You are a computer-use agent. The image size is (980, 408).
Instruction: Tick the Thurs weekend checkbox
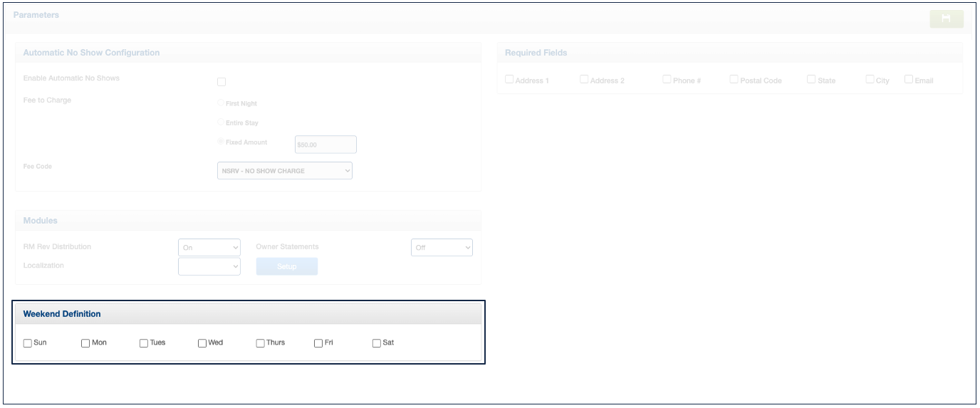[x=261, y=343]
